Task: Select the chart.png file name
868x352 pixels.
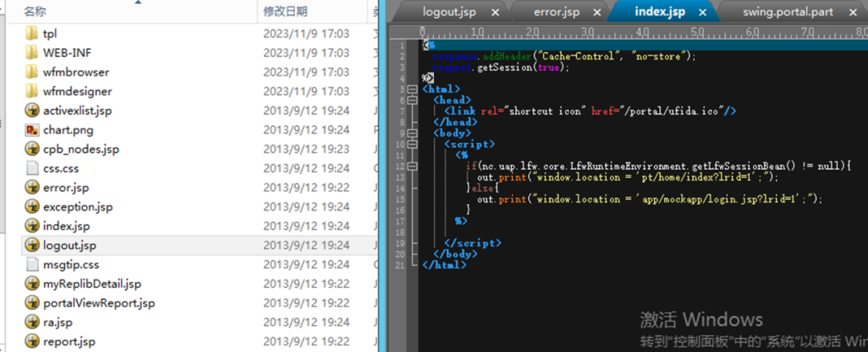Action: [68, 130]
